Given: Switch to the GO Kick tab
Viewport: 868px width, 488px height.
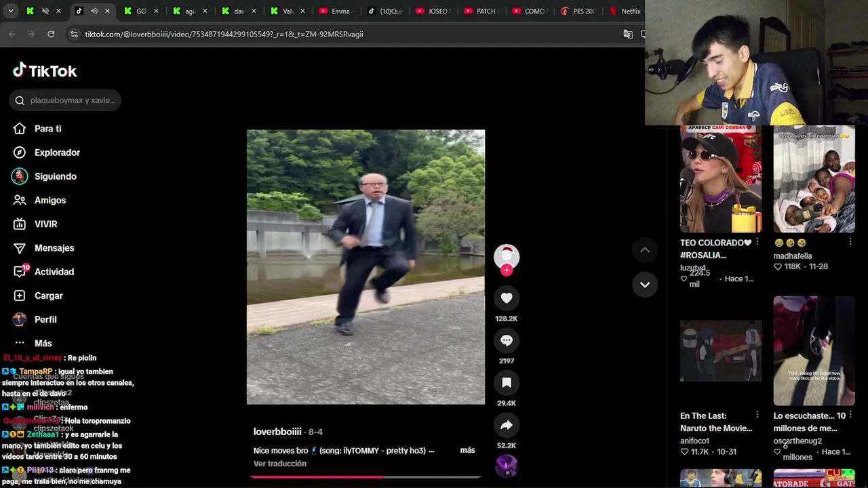Looking at the screenshot, I should click(141, 11).
